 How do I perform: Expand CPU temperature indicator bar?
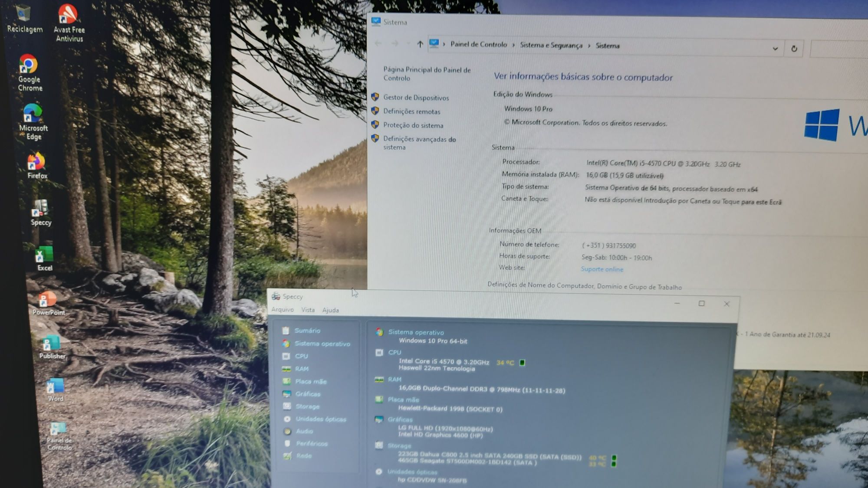click(523, 362)
